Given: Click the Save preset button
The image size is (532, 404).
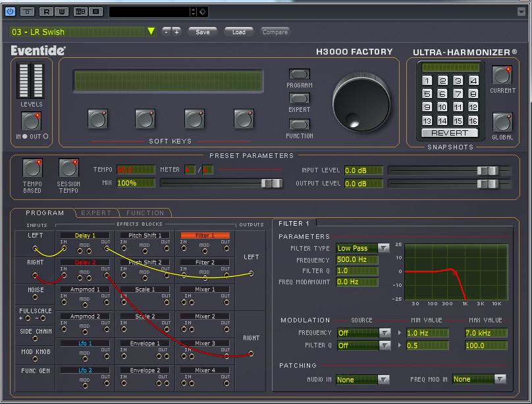Looking at the screenshot, I should pos(203,32).
